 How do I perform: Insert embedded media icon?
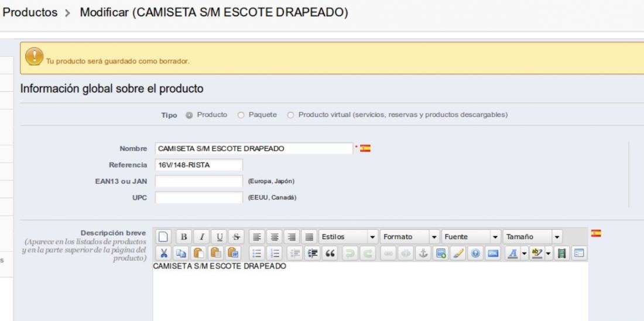pyautogui.click(x=561, y=253)
